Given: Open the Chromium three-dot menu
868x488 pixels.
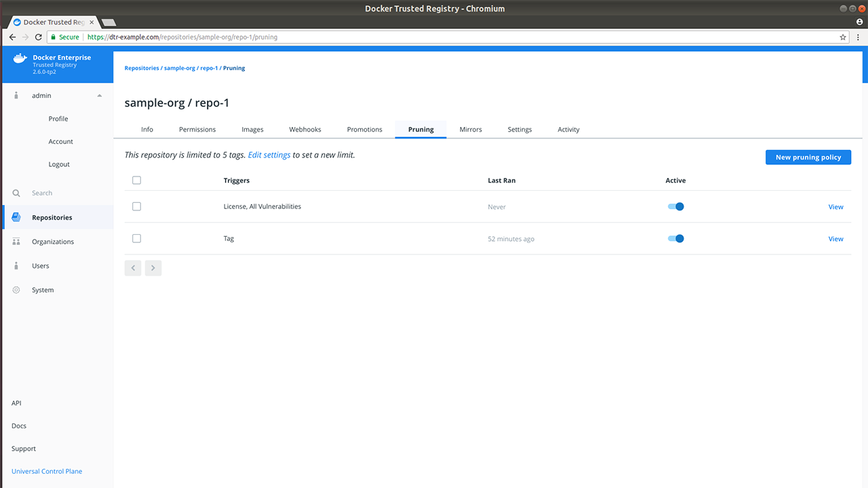Looking at the screenshot, I should pos(858,37).
